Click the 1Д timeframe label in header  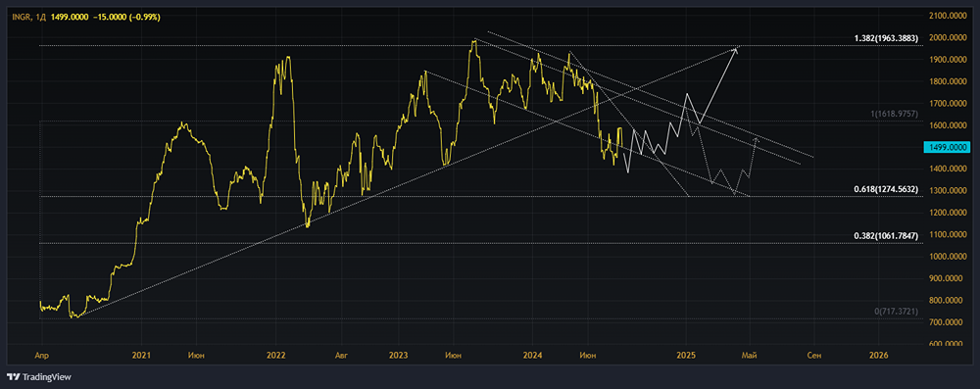(40, 18)
